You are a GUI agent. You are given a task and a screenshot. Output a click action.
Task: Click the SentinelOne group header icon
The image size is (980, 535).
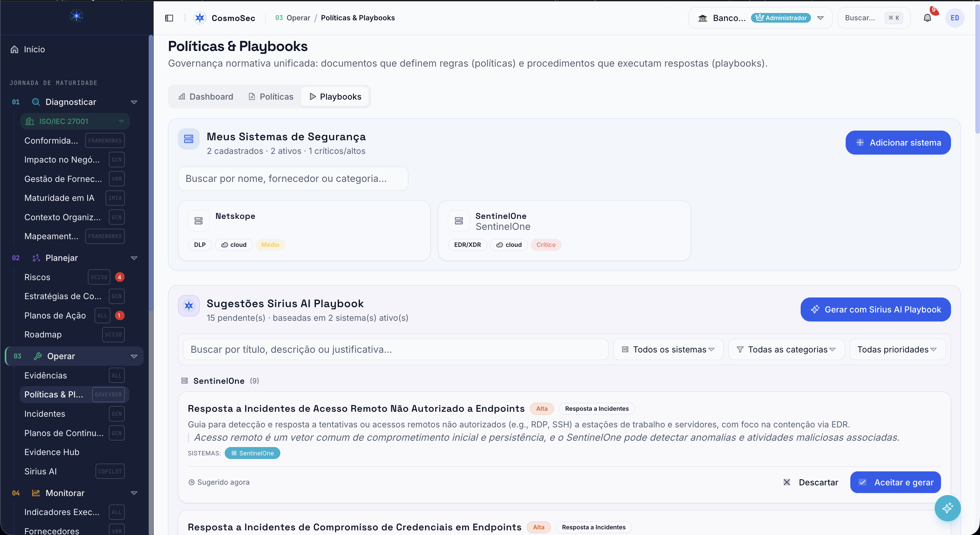click(x=185, y=381)
